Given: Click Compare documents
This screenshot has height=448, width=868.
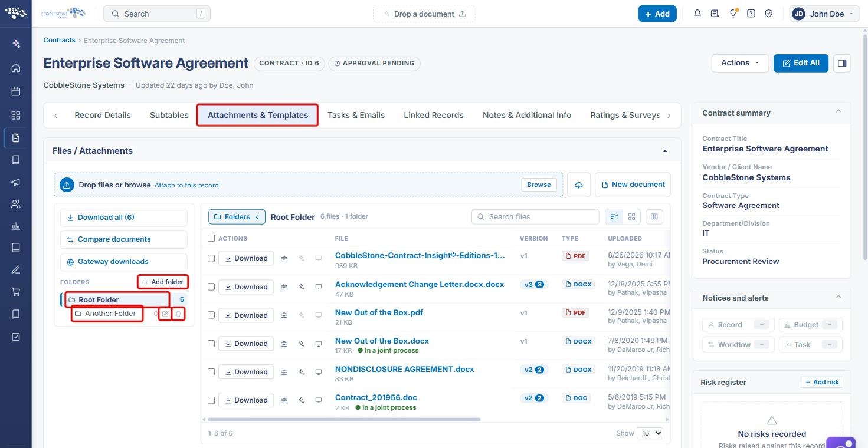Looking at the screenshot, I should pyautogui.click(x=124, y=239).
